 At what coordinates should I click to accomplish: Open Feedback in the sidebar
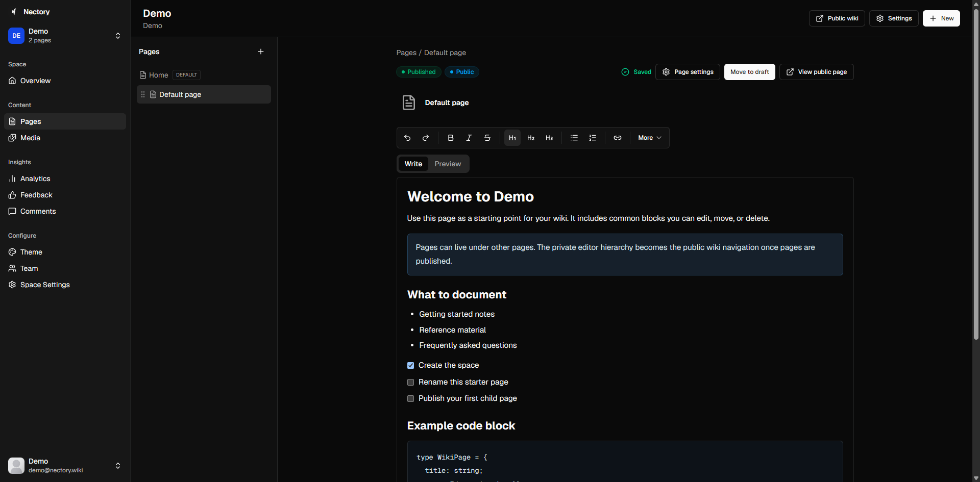(65, 195)
